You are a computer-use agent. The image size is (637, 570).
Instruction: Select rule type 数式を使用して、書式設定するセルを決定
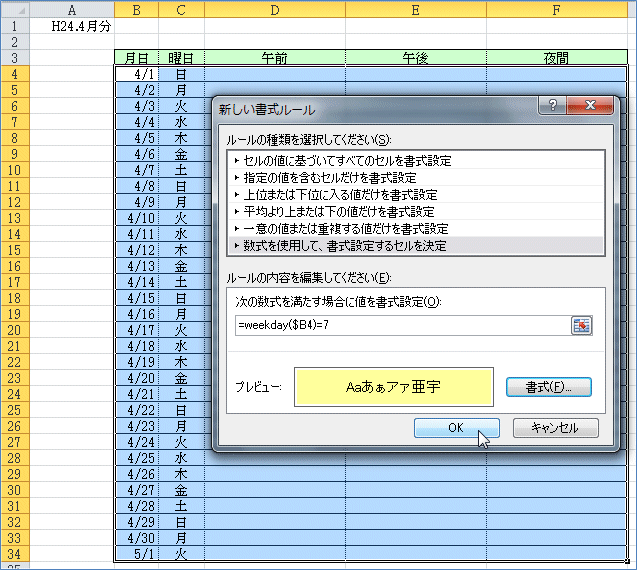(x=416, y=246)
